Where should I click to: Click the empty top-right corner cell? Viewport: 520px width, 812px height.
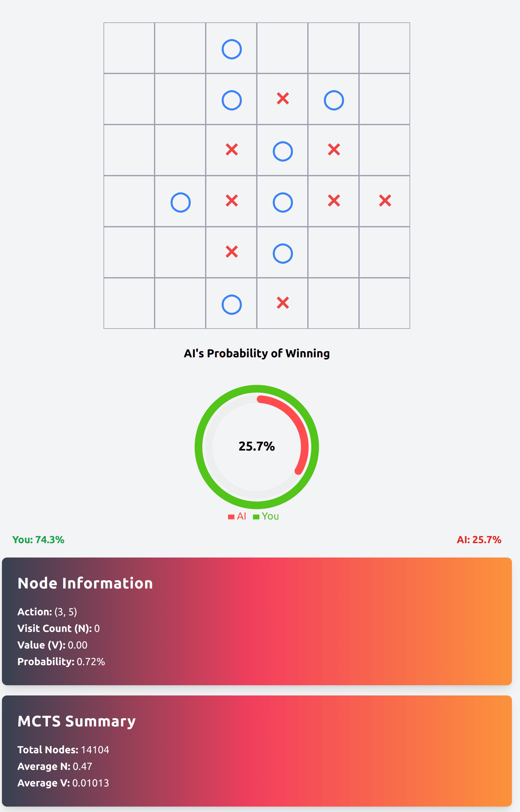pyautogui.click(x=384, y=48)
